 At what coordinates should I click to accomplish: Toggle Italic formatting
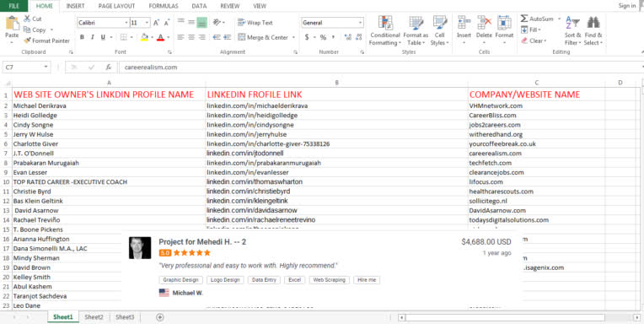tap(93, 37)
